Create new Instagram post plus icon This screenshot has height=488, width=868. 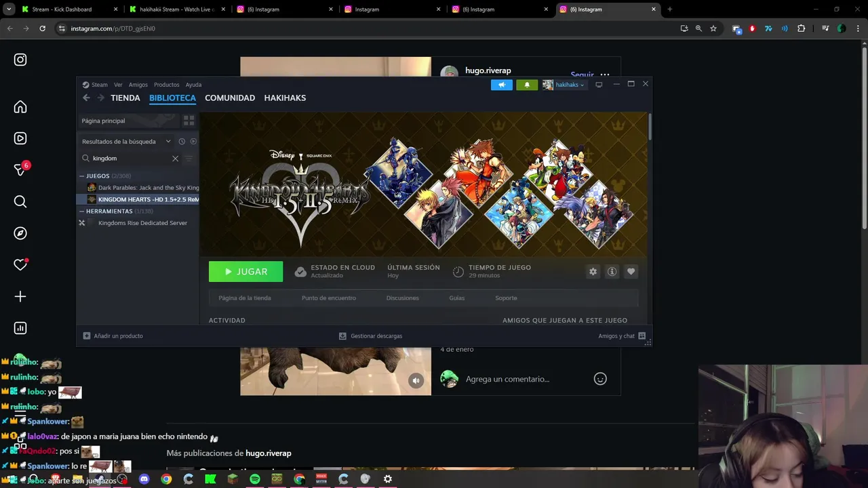20,297
